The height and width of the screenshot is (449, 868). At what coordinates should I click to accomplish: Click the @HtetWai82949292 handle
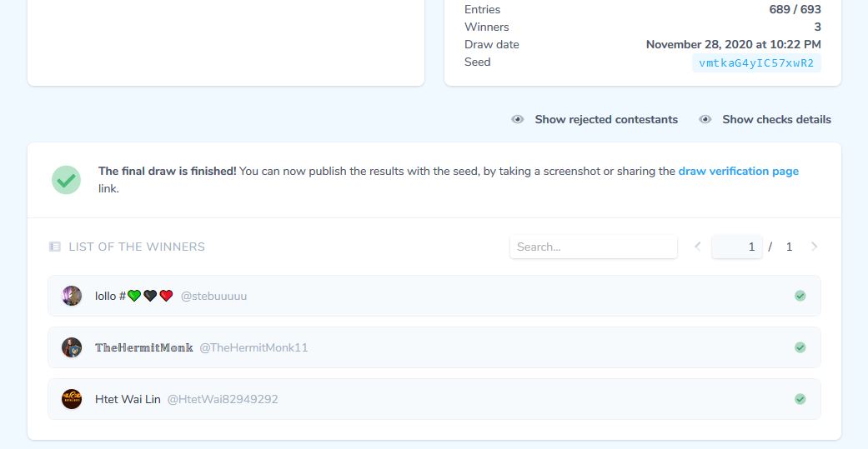pyautogui.click(x=223, y=399)
